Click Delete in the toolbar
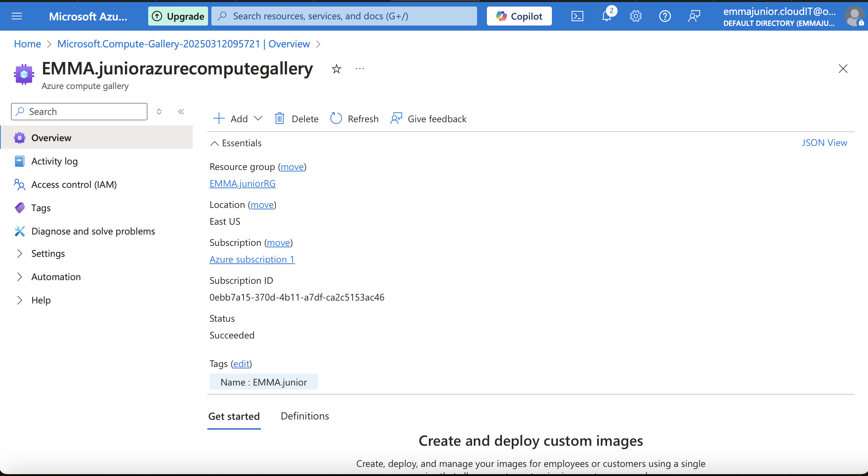This screenshot has height=476, width=868. coord(296,119)
